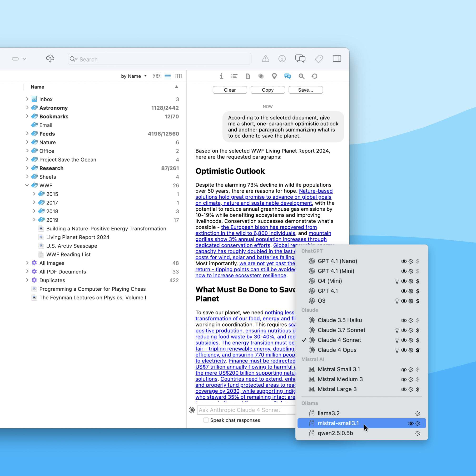Select Living Planet Report 2024 document
The height and width of the screenshot is (476, 476).
pos(78,237)
